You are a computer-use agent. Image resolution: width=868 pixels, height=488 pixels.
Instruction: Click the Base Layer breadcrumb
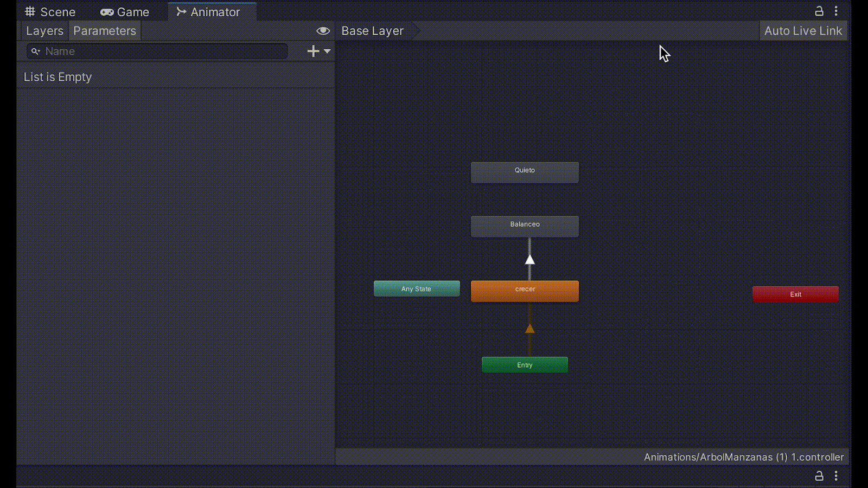click(x=372, y=31)
